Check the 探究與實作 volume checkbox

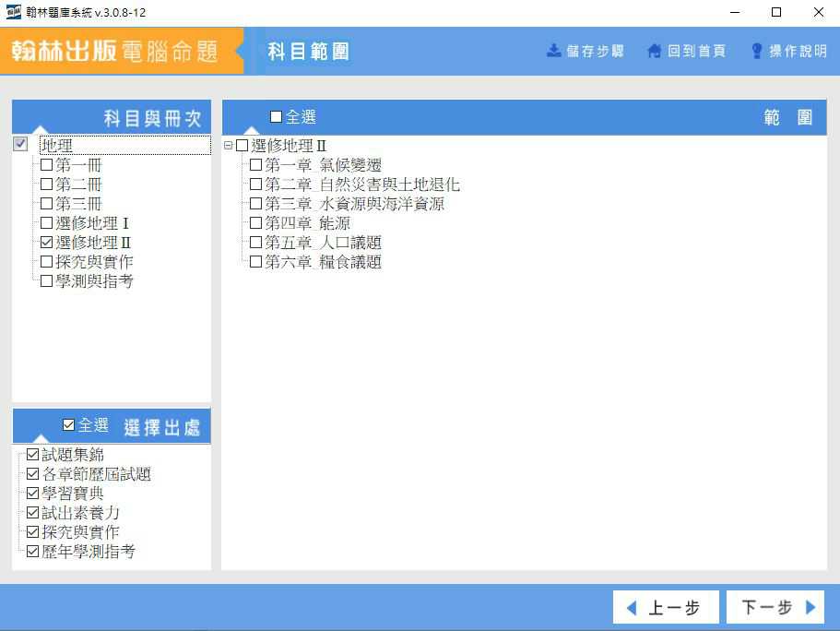(x=47, y=261)
